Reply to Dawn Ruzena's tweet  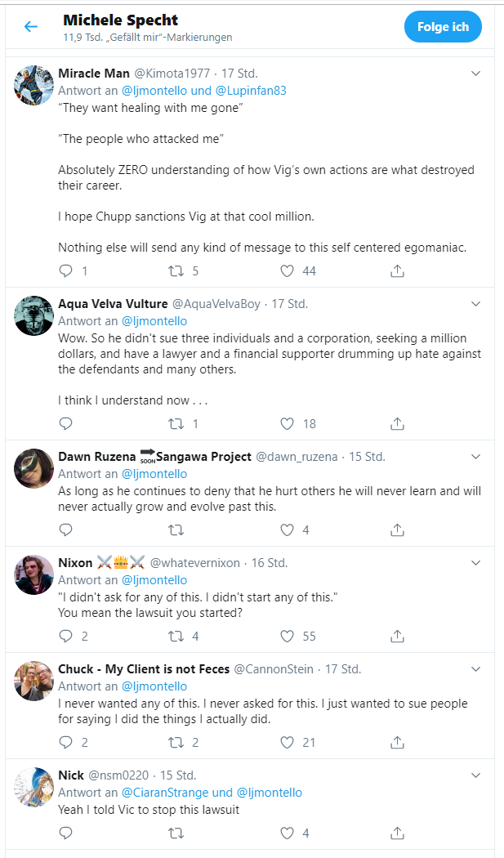pos(65,530)
